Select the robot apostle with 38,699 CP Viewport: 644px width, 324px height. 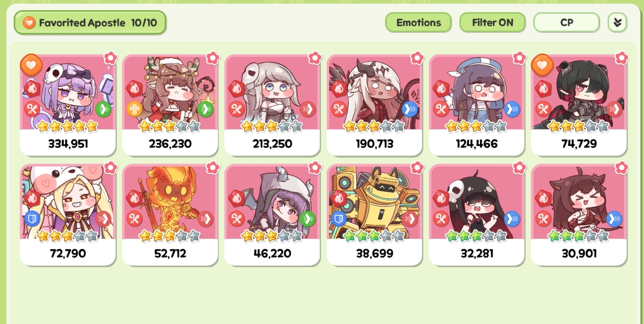[x=374, y=215]
